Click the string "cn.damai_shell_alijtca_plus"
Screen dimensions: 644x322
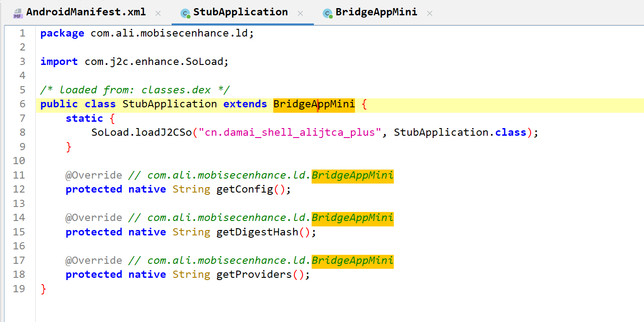290,133
